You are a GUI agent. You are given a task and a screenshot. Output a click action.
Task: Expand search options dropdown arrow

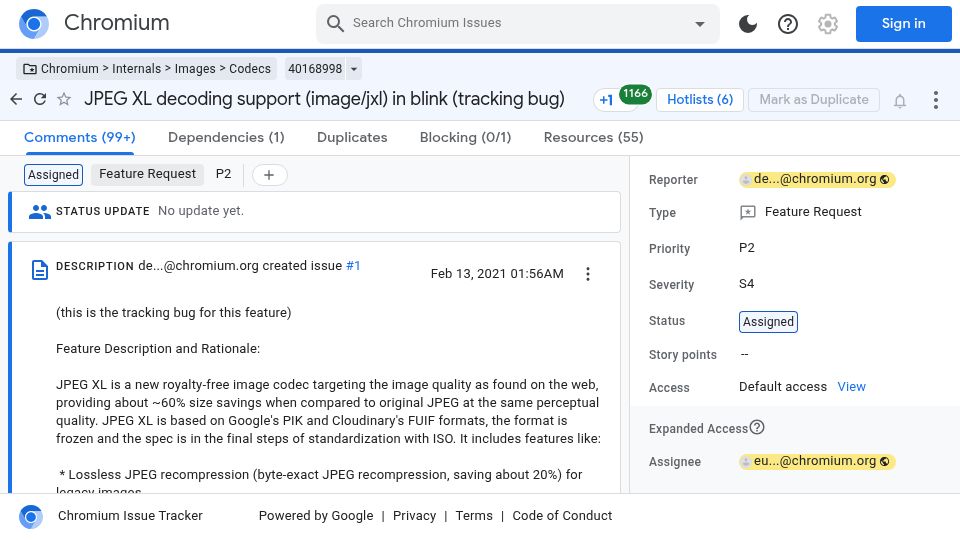point(699,24)
